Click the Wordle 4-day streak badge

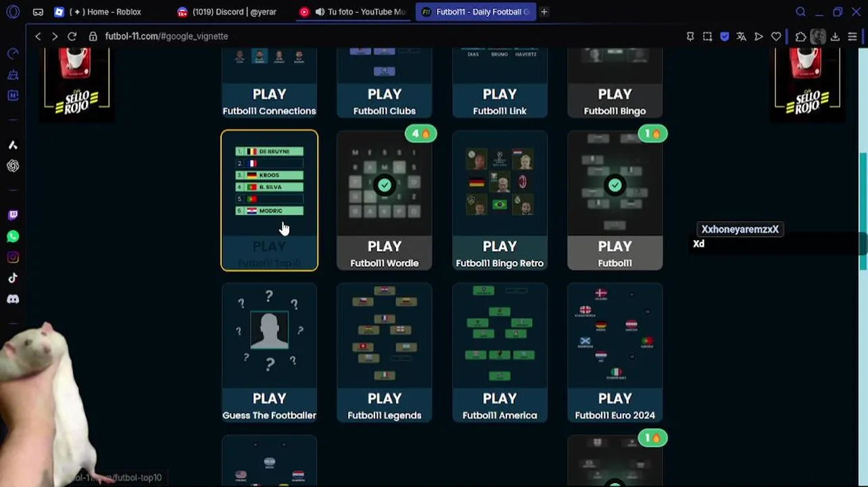point(420,134)
